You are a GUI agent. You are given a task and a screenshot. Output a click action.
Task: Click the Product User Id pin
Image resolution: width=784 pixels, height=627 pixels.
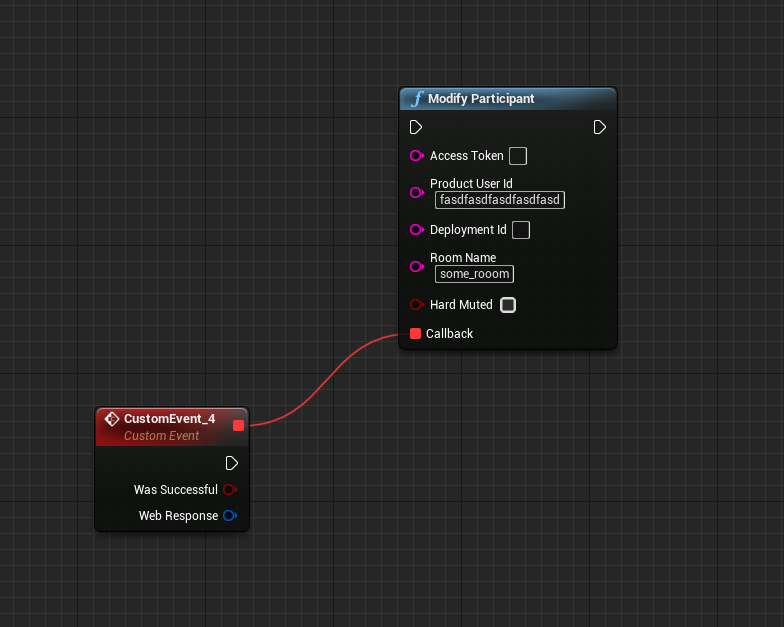tap(416, 192)
